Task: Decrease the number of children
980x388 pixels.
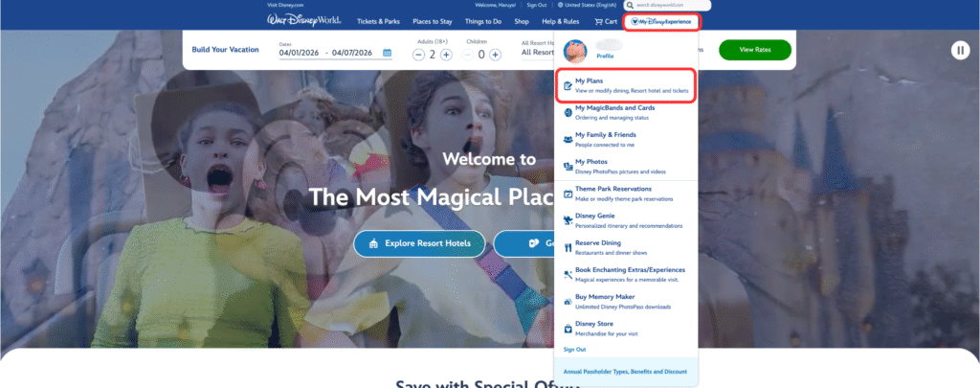Action: point(467,55)
